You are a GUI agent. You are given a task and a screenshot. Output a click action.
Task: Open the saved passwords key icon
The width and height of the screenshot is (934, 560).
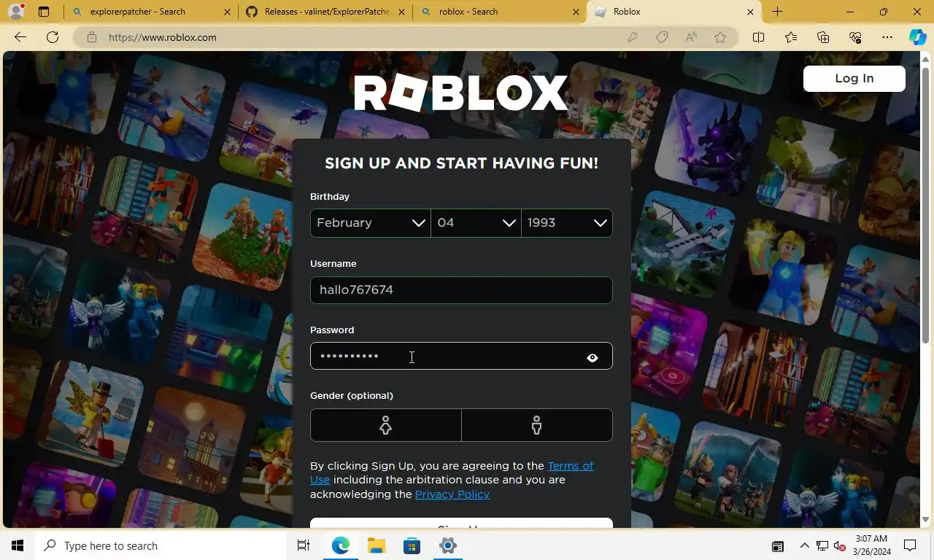[x=633, y=37]
